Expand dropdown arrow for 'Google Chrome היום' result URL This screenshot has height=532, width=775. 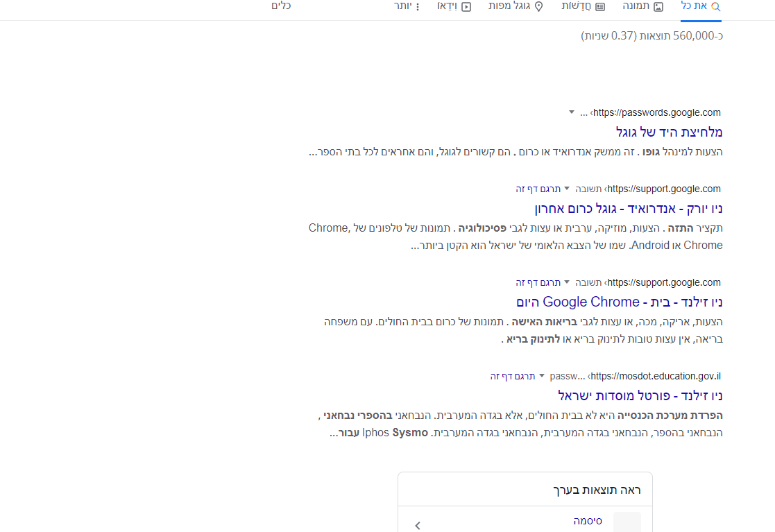point(567,282)
